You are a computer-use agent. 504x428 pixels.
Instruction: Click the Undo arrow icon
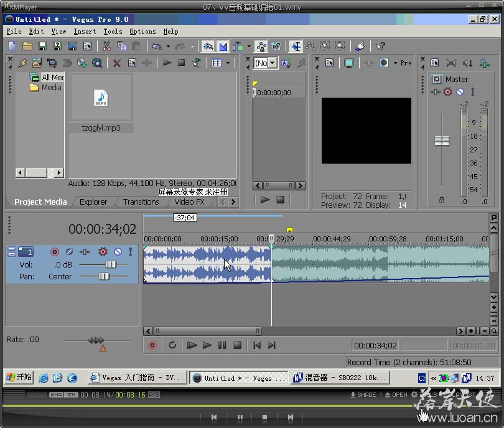[x=157, y=47]
